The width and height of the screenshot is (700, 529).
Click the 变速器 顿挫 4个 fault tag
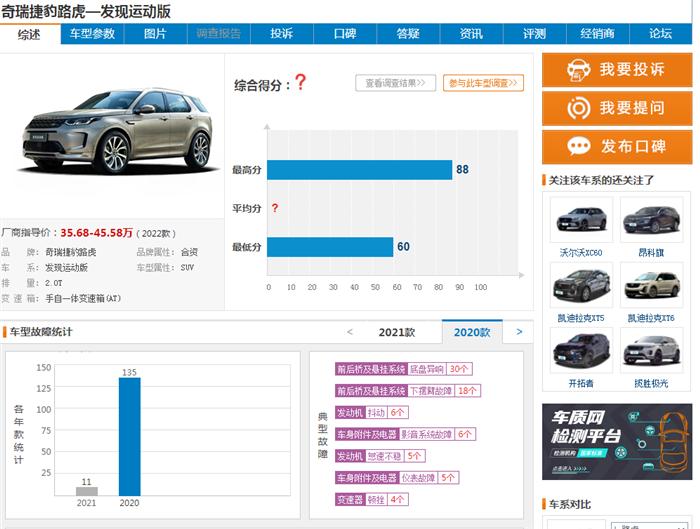[372, 500]
